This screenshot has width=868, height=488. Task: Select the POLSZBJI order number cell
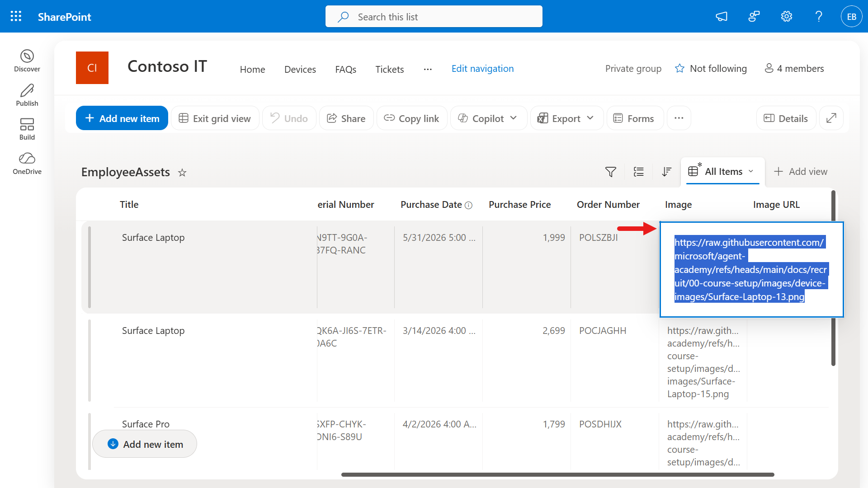pyautogui.click(x=615, y=267)
